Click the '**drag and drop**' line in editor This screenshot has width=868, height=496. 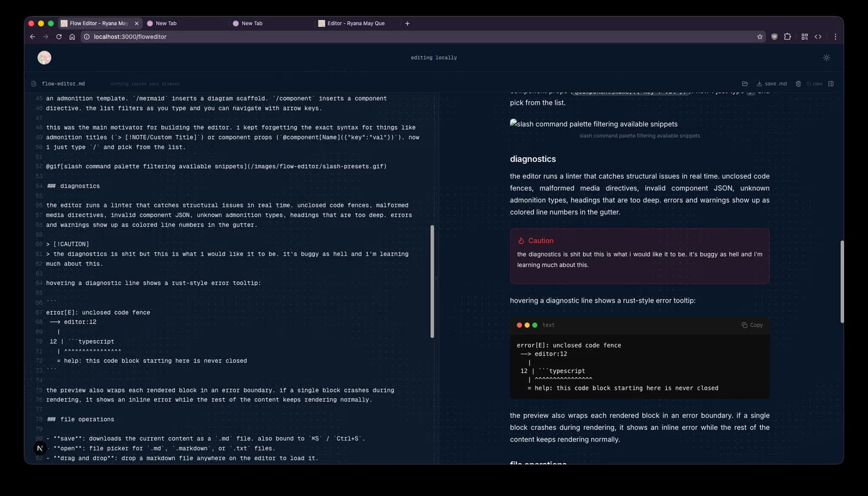click(182, 459)
